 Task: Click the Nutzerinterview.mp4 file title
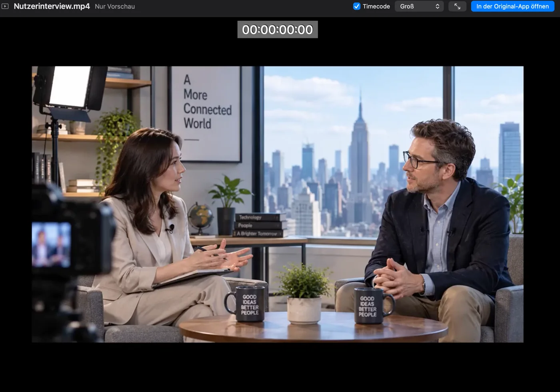point(52,6)
